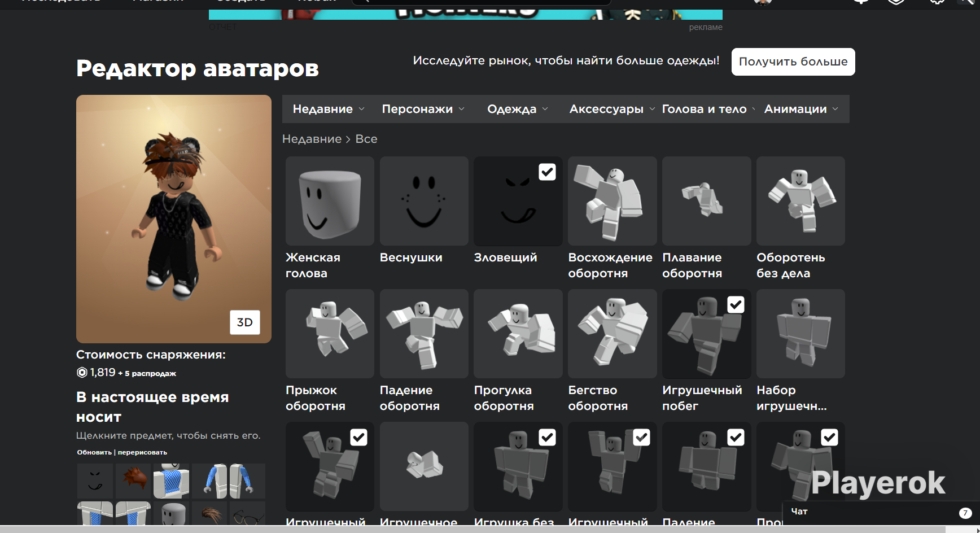980x533 pixels.
Task: Select Все in the breadcrumb
Action: click(366, 139)
